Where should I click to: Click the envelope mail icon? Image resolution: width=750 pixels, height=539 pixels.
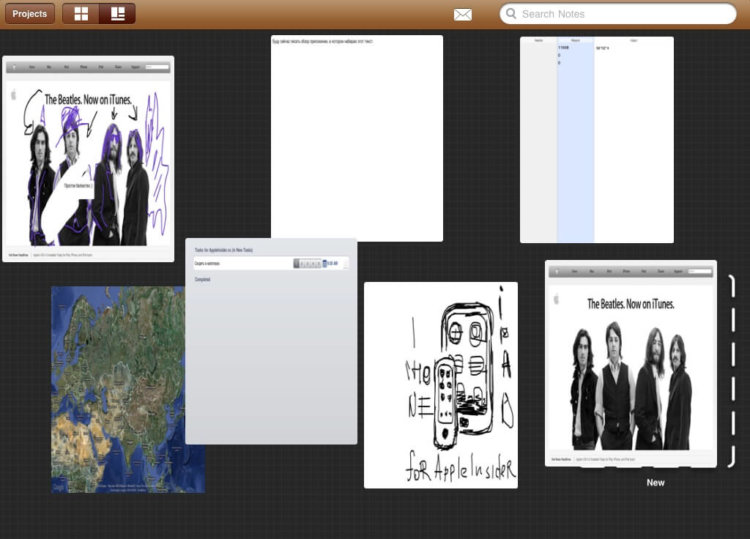pyautogui.click(x=463, y=15)
